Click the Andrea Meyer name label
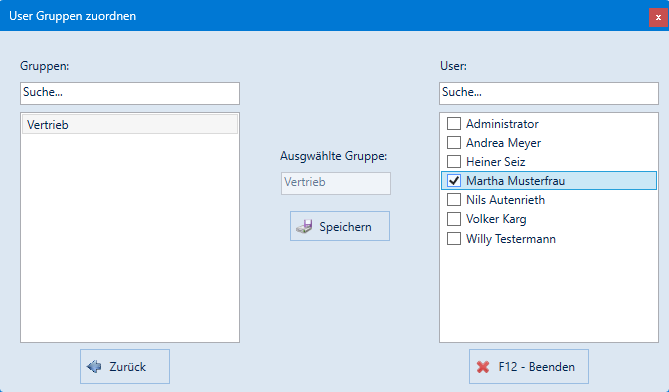This screenshot has height=392, width=669. pos(503,143)
